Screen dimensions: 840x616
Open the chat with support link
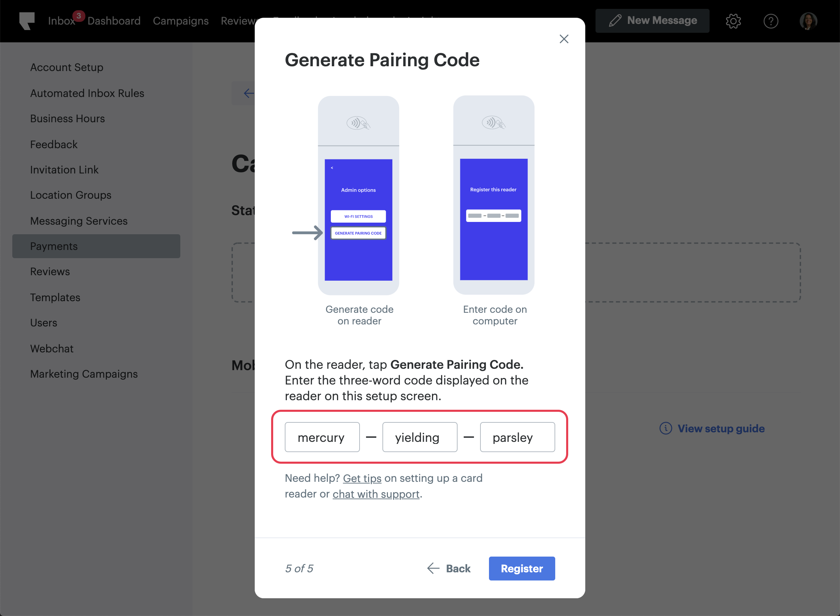376,494
